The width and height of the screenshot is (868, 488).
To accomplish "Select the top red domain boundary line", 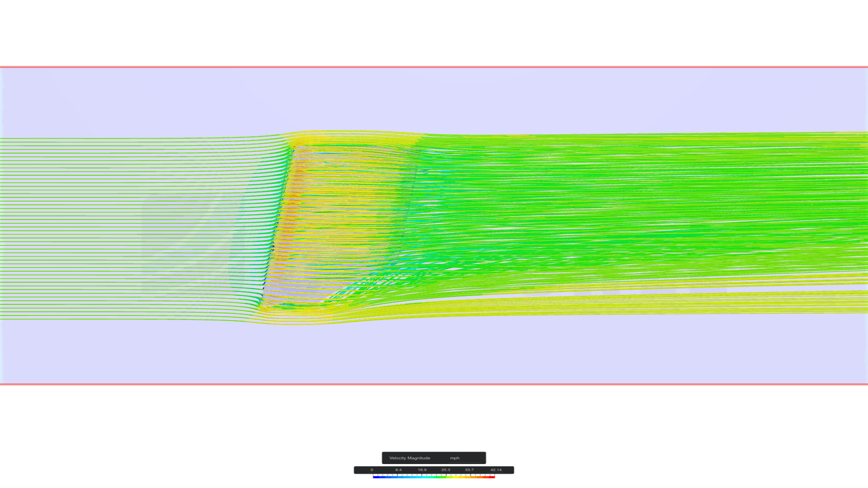I will coord(434,67).
